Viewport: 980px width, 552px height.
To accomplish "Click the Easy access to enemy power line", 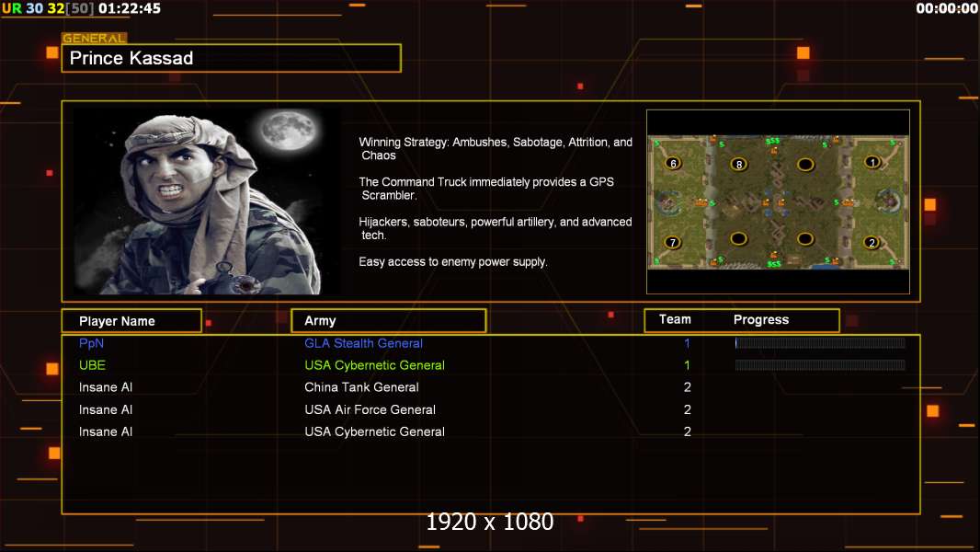I will [x=453, y=262].
